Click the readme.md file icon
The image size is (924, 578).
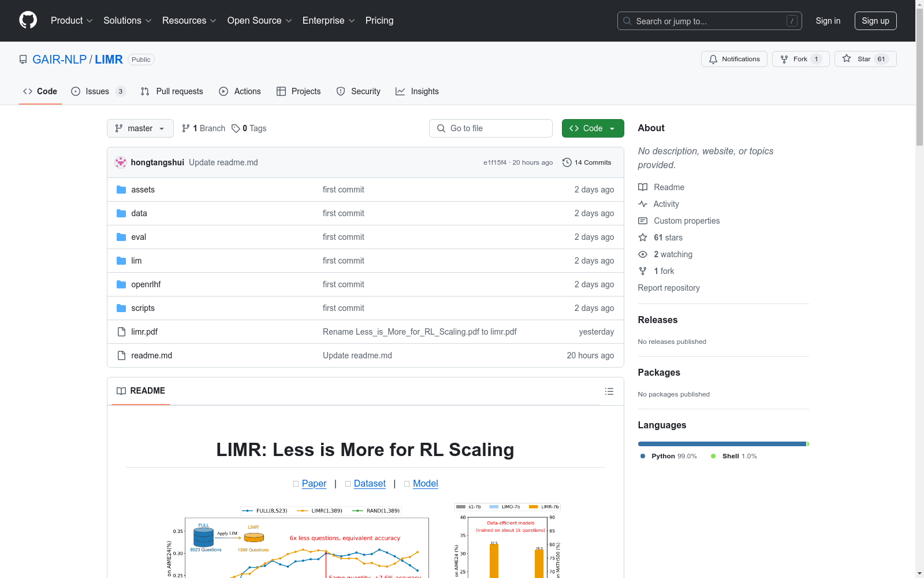click(121, 355)
